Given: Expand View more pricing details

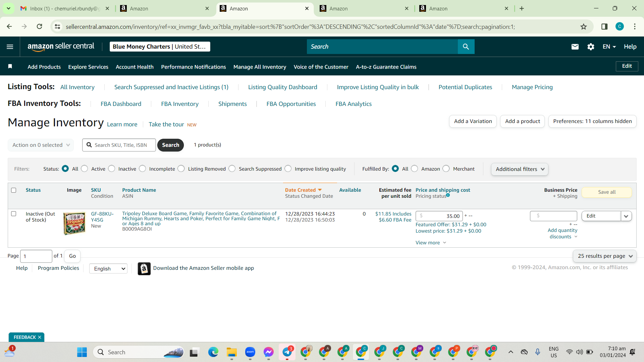Looking at the screenshot, I should tap(431, 243).
